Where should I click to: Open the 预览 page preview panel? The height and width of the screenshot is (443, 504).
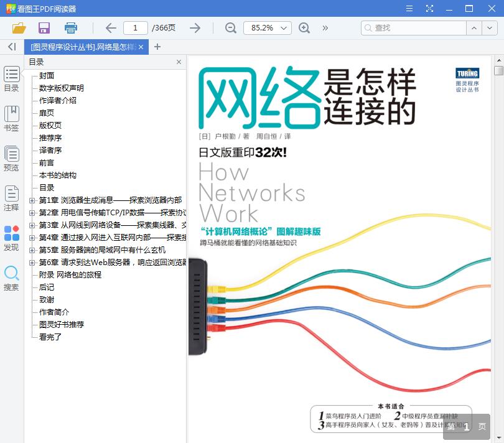tap(11, 157)
